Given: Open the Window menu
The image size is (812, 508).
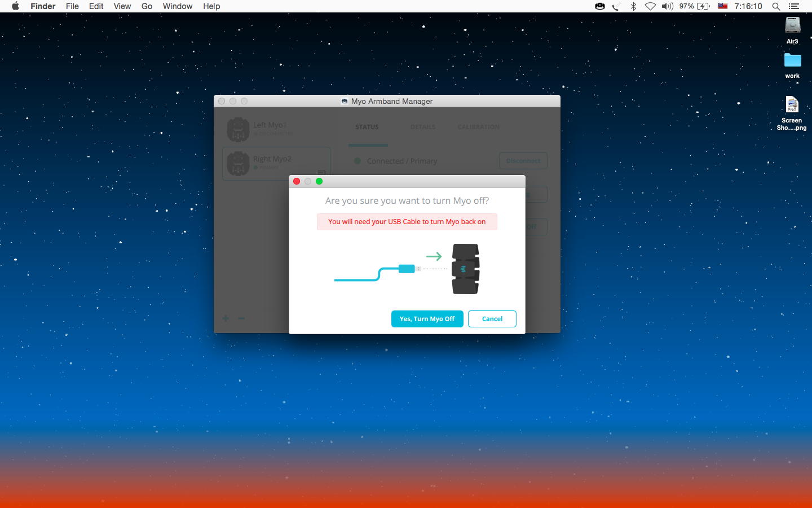Looking at the screenshot, I should coord(178,6).
